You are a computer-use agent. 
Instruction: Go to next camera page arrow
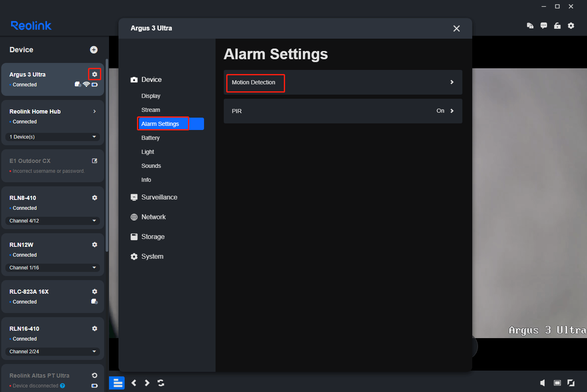pyautogui.click(x=147, y=383)
